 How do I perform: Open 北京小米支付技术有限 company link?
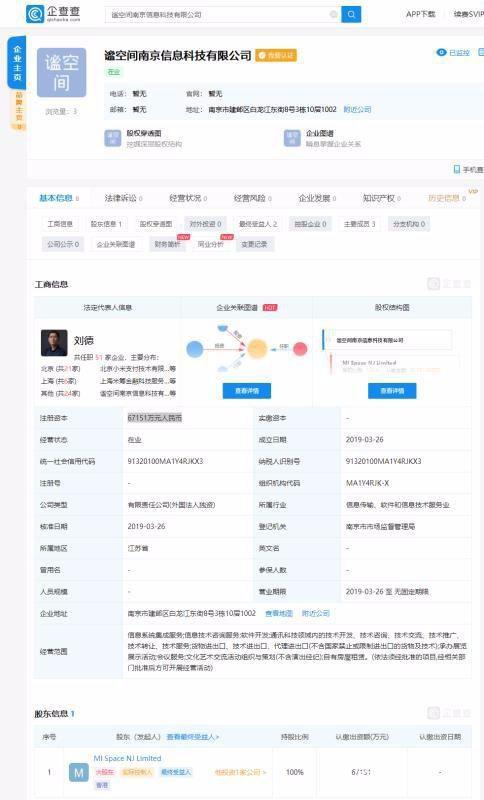[138, 368]
